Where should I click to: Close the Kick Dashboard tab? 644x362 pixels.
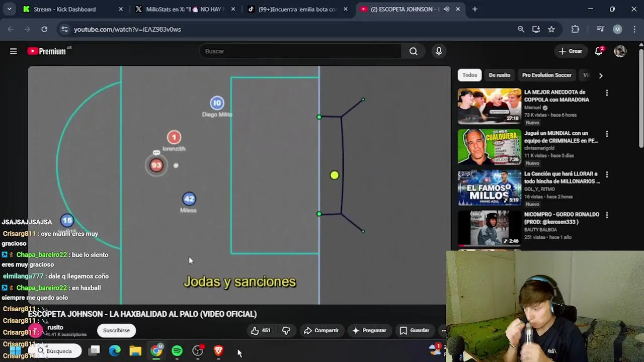coord(121,9)
